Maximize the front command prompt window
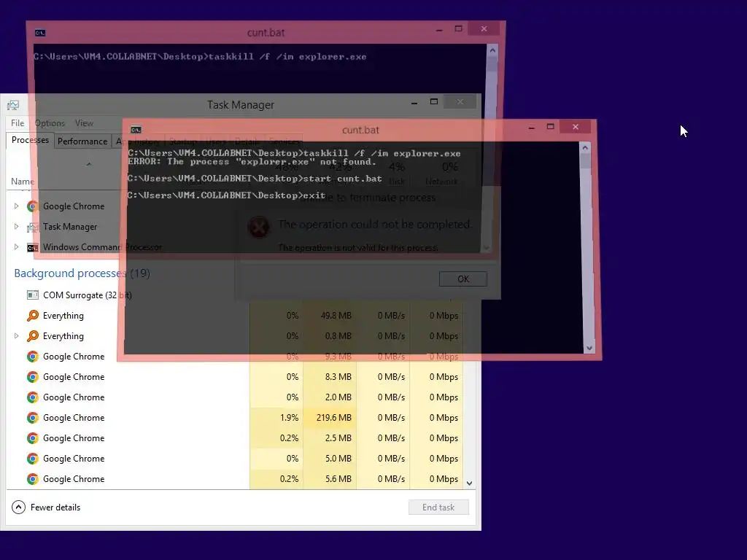747x560 pixels. tap(551, 127)
